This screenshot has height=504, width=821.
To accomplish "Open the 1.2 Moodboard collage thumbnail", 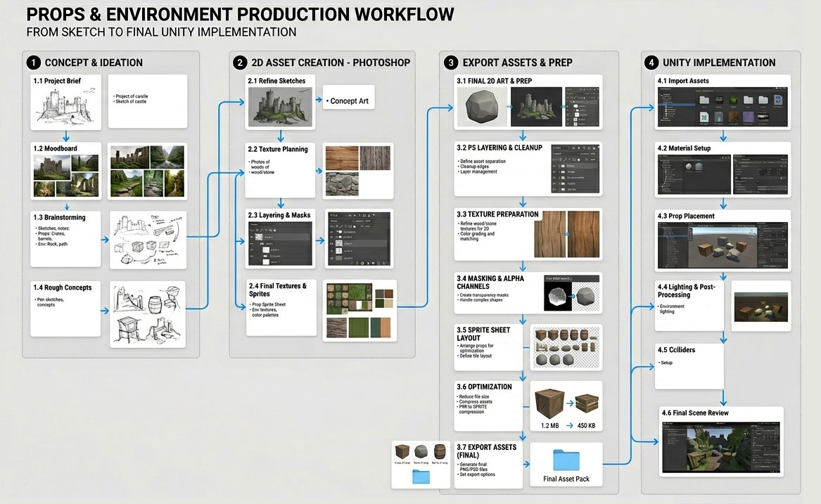I will point(66,175).
